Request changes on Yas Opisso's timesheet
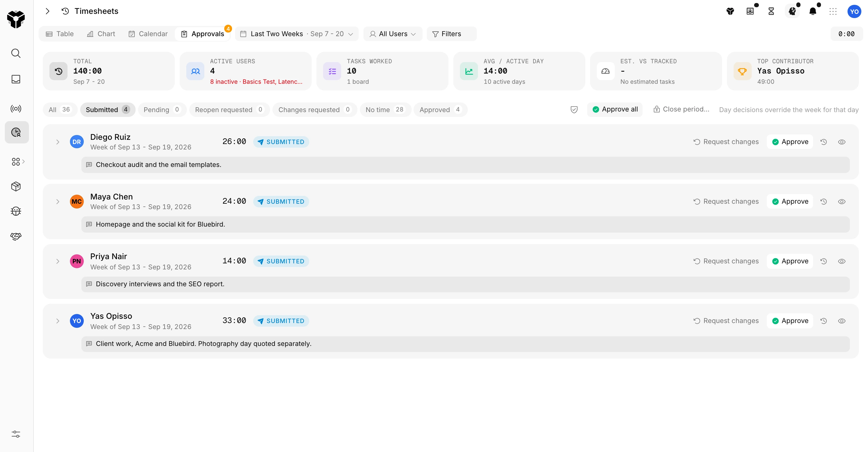 tap(726, 321)
